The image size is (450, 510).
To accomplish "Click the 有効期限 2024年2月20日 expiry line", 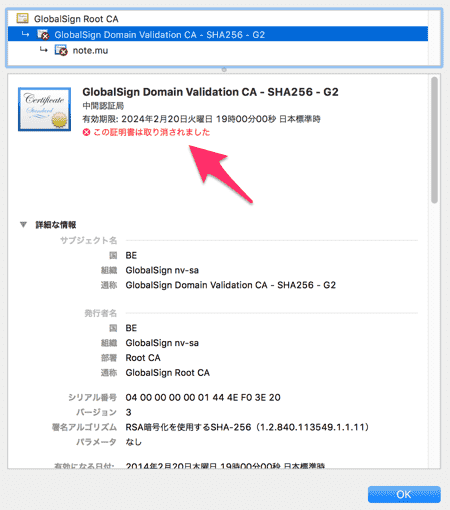I will click(x=201, y=119).
